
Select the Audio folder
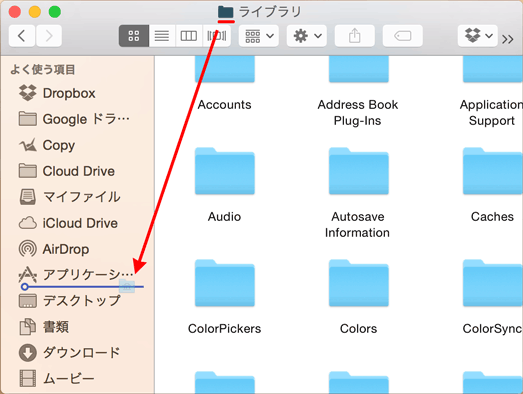[x=224, y=171]
